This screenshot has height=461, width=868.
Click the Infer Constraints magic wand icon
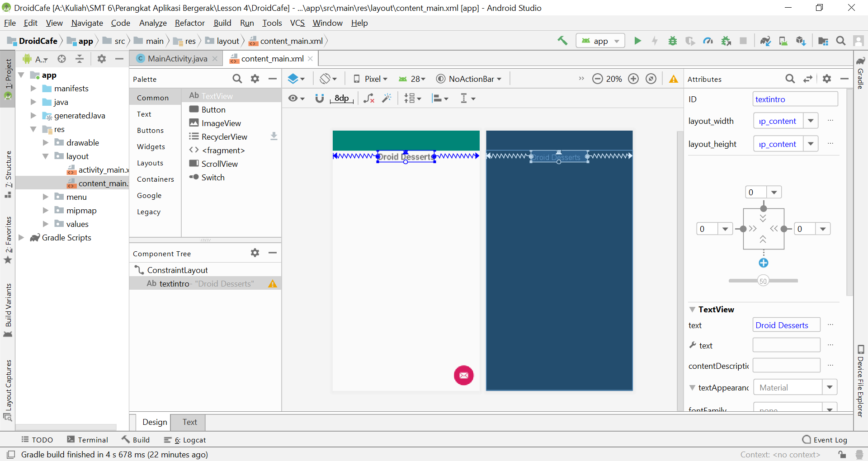pos(387,99)
